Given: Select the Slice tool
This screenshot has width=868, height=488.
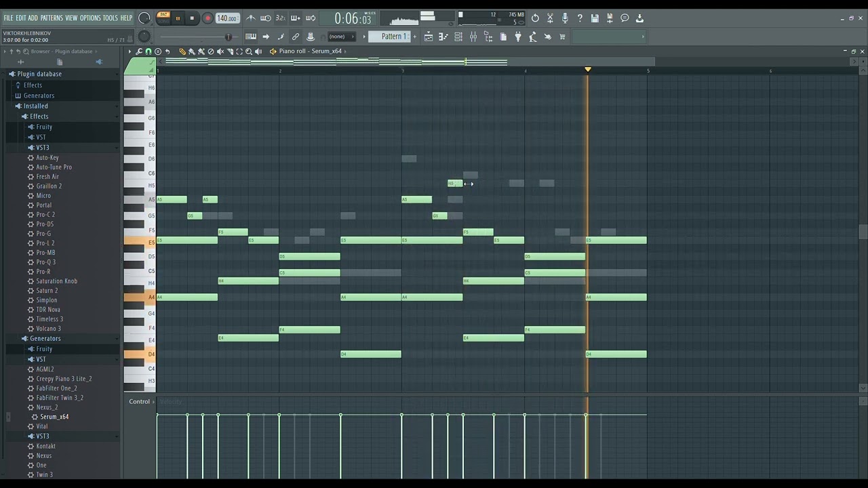Looking at the screenshot, I should [230, 52].
